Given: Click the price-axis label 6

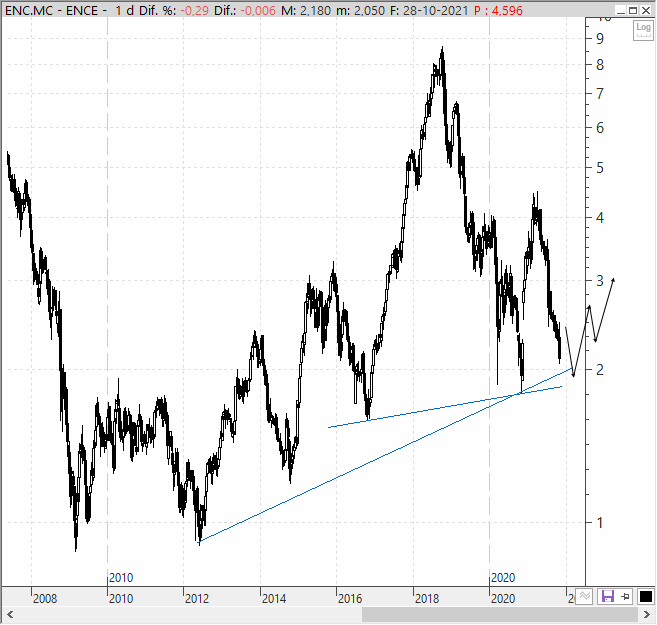Looking at the screenshot, I should 600,128.
